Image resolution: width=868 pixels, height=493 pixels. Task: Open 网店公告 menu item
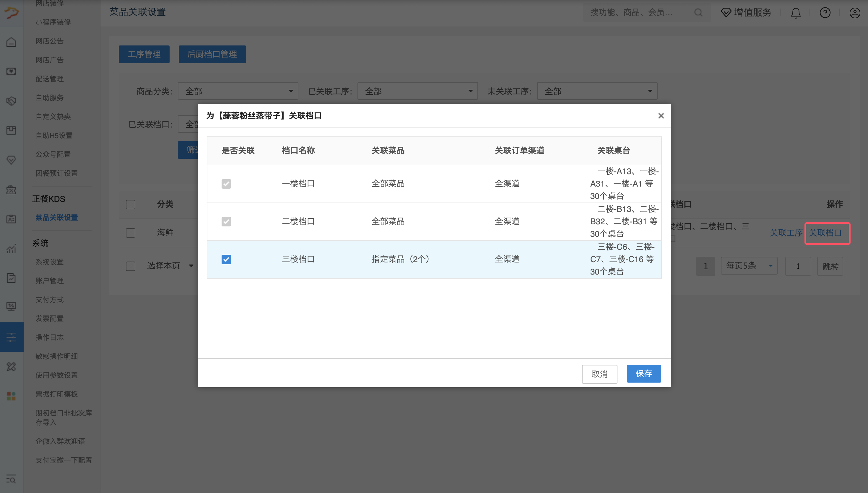49,41
